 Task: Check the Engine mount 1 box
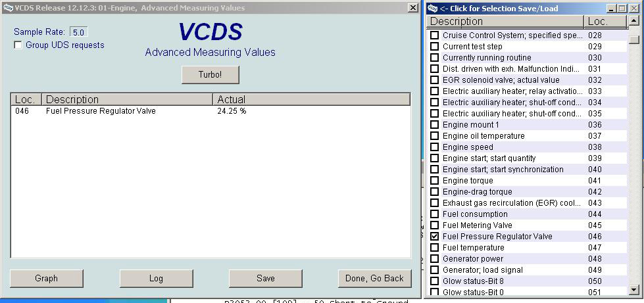[x=434, y=125]
